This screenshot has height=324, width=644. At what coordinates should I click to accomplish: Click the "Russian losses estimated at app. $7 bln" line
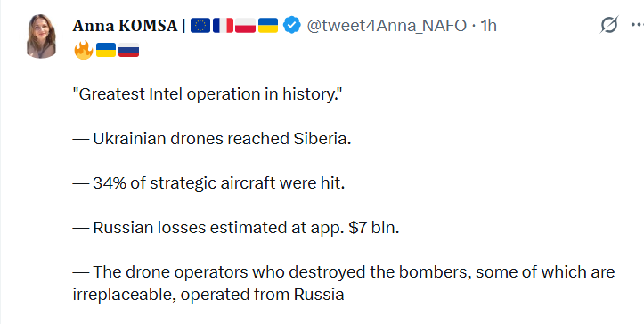click(236, 228)
